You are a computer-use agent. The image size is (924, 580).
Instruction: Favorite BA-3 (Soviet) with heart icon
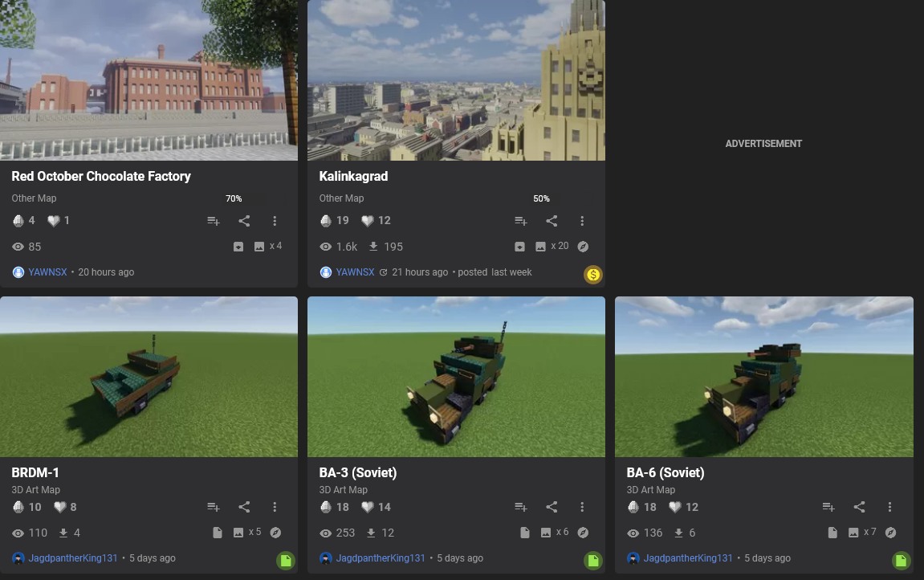tap(368, 507)
